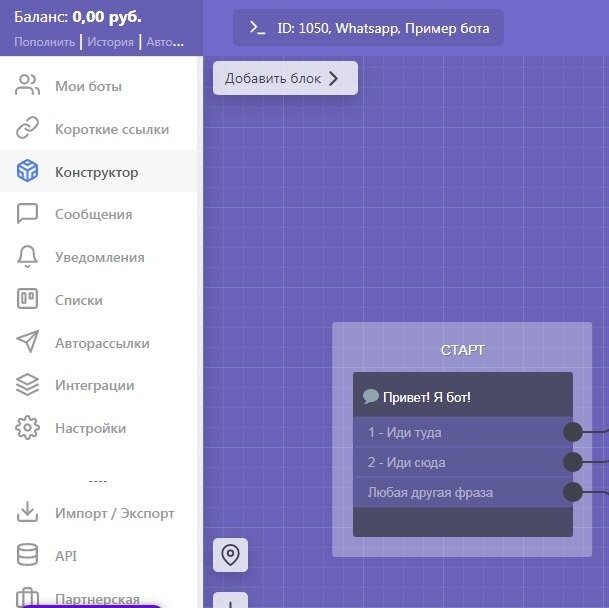Open Списки section
Image resolution: width=609 pixels, height=608 pixels.
click(x=99, y=300)
